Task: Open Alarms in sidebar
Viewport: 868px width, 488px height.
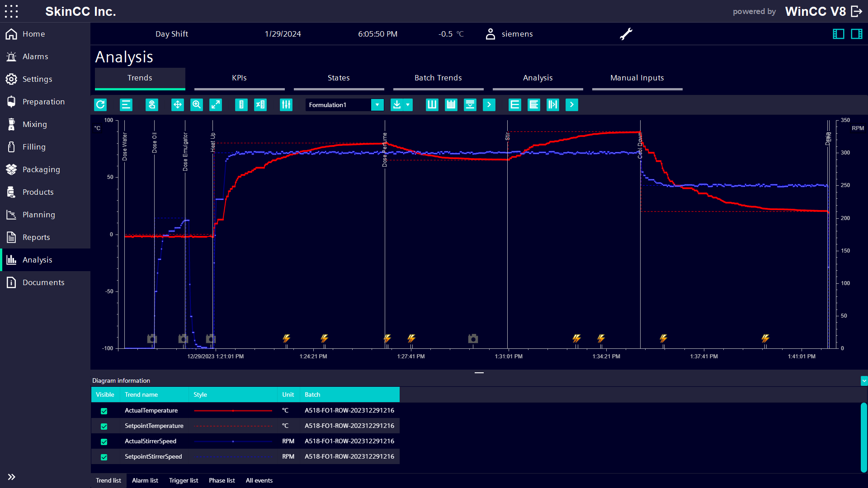Action: click(45, 56)
